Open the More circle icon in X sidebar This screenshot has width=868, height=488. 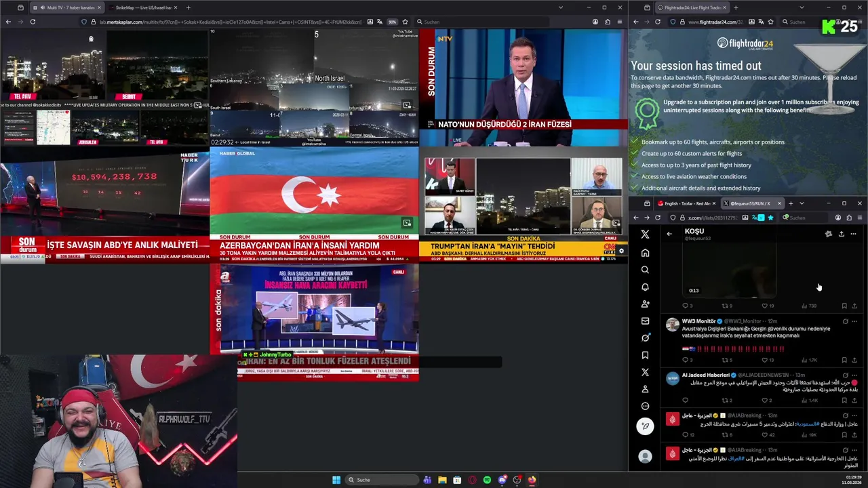pyautogui.click(x=645, y=406)
